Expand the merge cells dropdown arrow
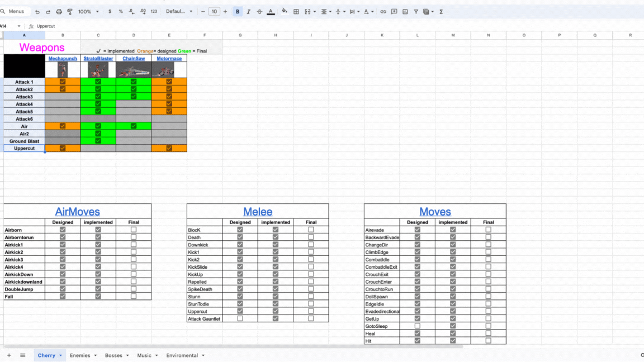 [315, 12]
